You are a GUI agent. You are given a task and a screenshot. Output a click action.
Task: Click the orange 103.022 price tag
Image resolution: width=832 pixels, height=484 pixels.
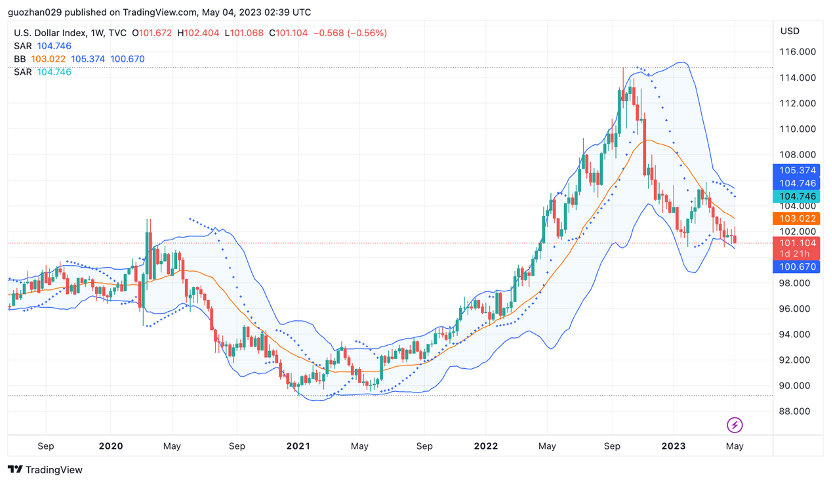796,219
